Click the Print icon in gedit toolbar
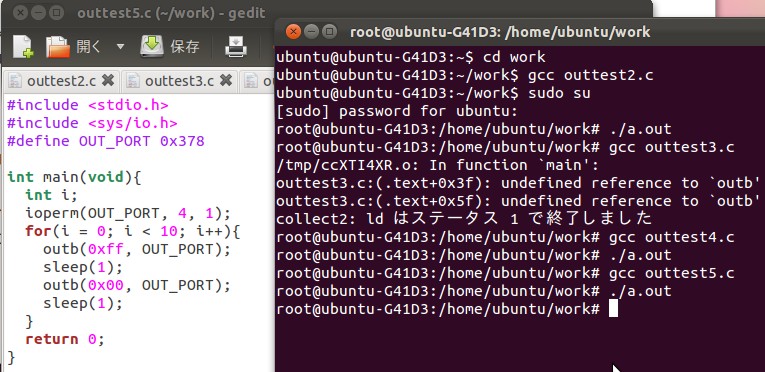 pos(236,47)
